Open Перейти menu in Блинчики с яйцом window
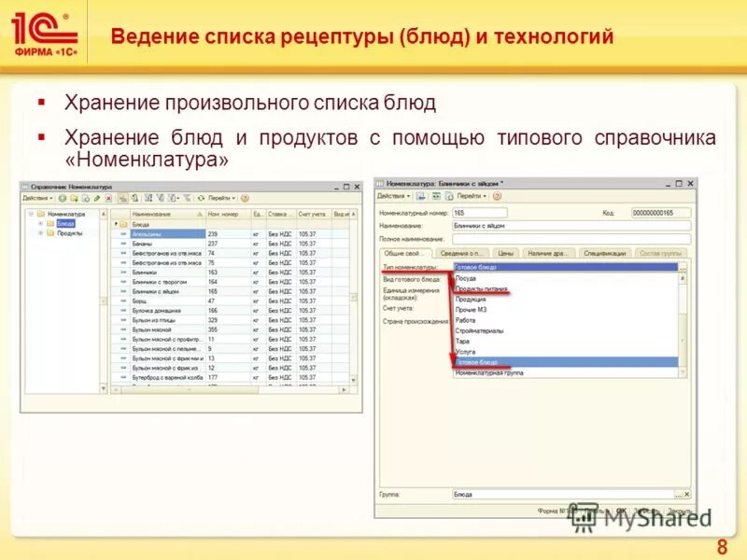747x560 pixels. coord(472,196)
